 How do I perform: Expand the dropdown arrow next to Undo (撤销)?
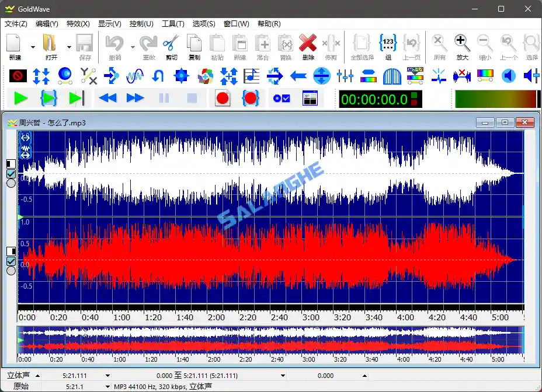point(133,47)
